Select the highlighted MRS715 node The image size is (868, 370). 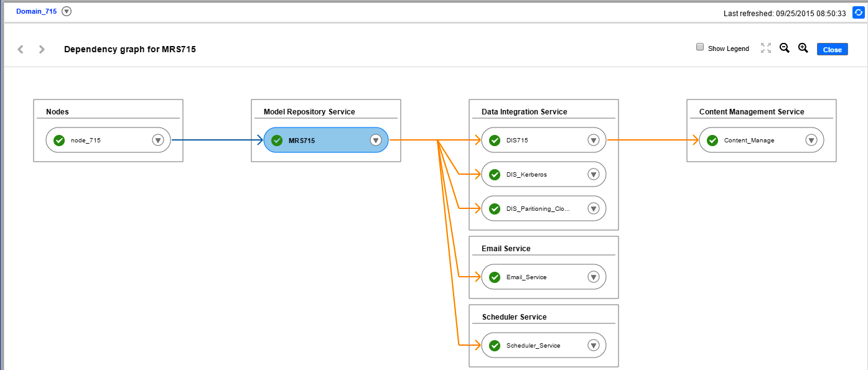click(317, 141)
